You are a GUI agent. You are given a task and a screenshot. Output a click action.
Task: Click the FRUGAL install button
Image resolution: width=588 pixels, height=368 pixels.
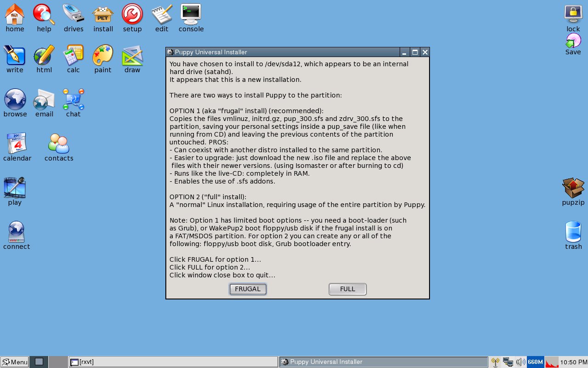248,289
